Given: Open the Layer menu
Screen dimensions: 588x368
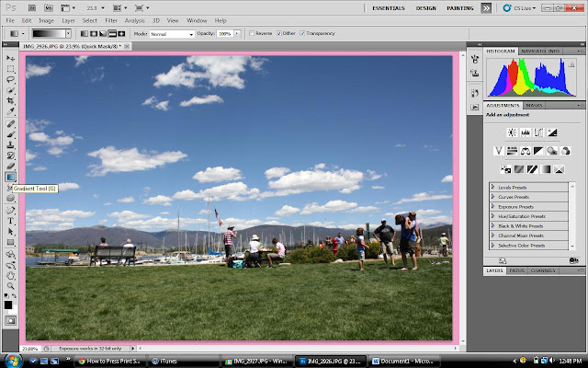Looking at the screenshot, I should (68, 20).
